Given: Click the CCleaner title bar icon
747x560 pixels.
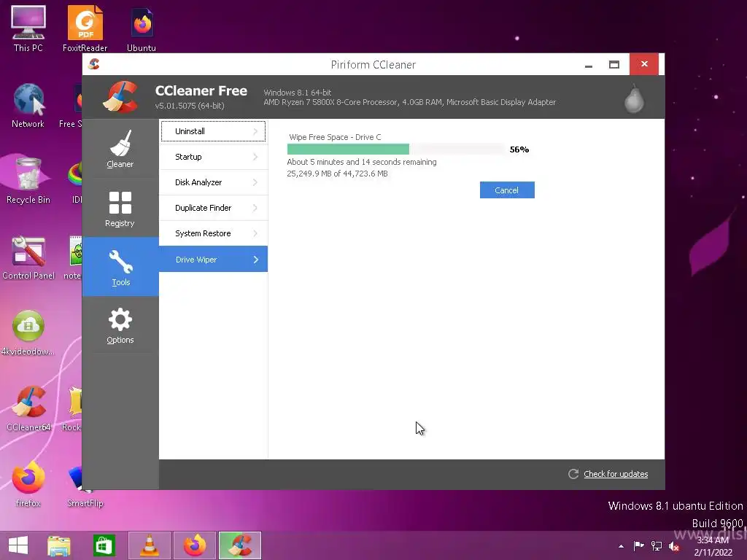Looking at the screenshot, I should 94,64.
